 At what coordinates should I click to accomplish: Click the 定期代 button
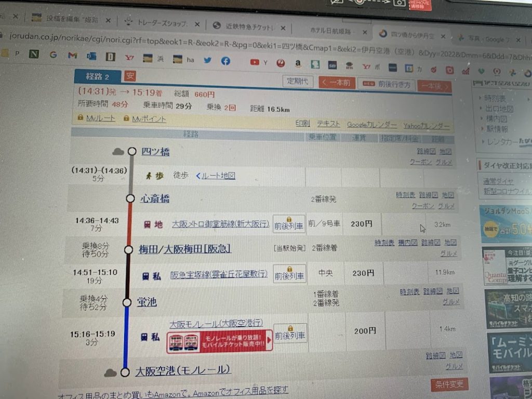click(x=298, y=81)
